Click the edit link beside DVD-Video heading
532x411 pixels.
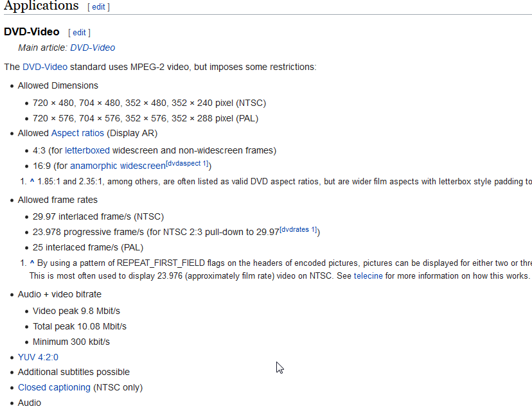click(79, 33)
